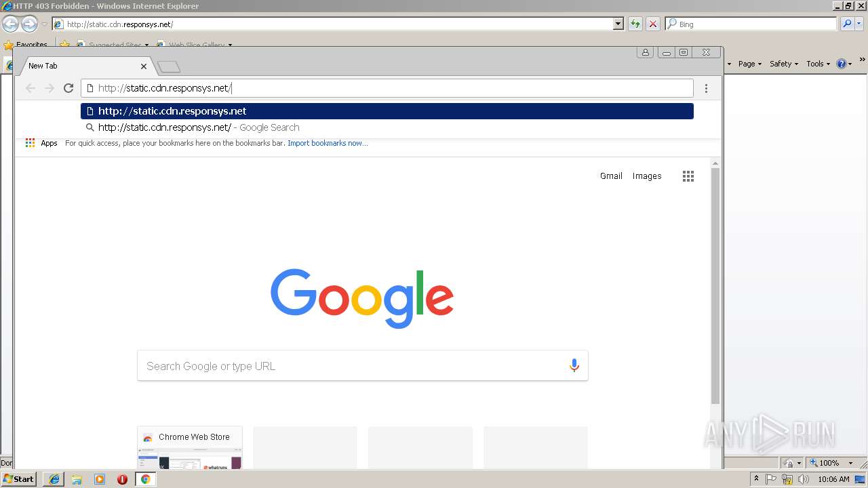Click the Windows Start button
Image resolution: width=868 pixels, height=488 pixels.
click(19, 479)
